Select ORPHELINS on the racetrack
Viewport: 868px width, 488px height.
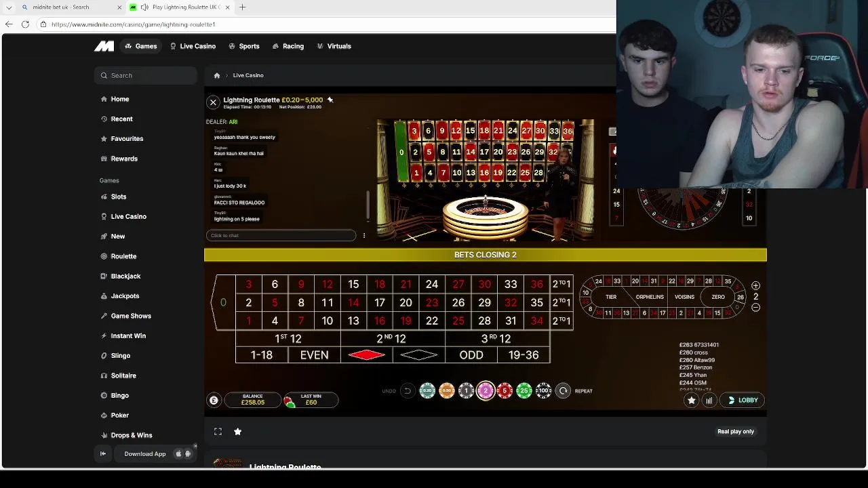(650, 297)
